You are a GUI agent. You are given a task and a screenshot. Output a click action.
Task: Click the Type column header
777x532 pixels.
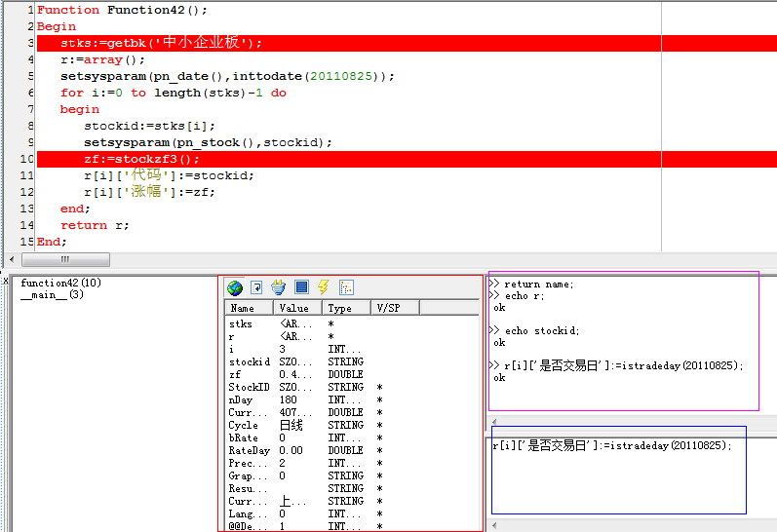point(347,308)
